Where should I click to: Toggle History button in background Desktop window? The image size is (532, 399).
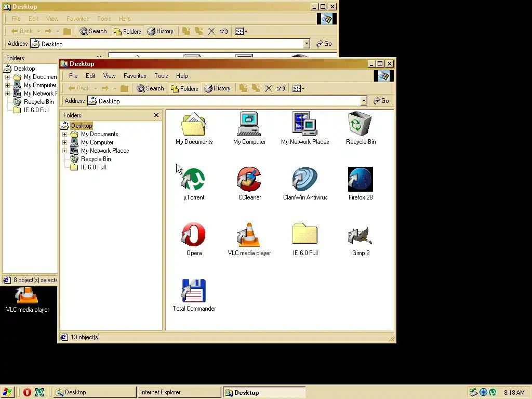tap(161, 31)
